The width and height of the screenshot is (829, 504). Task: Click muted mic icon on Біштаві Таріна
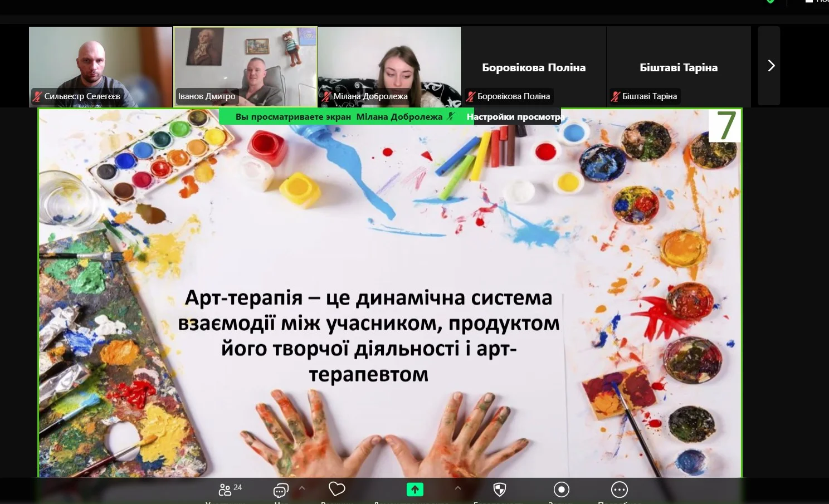[x=615, y=96]
